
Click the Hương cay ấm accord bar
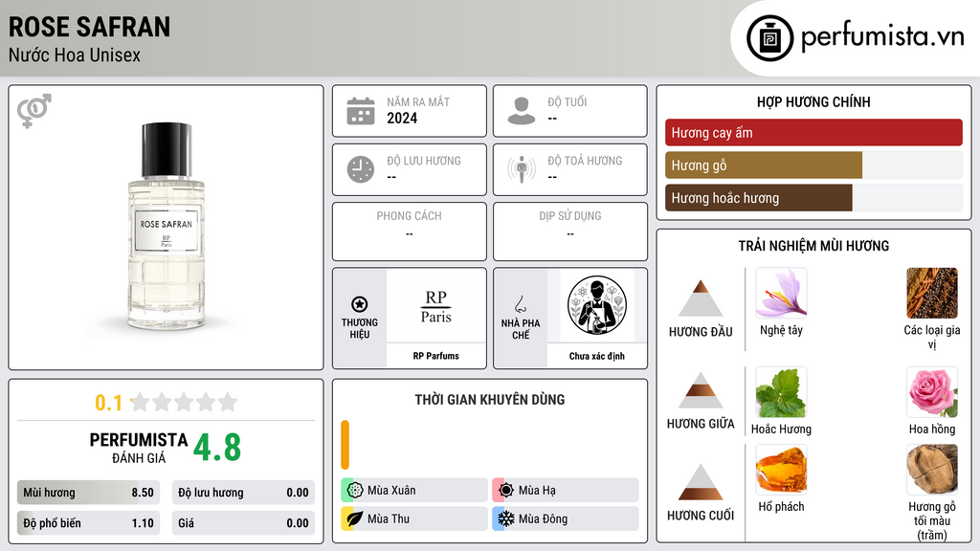(813, 132)
